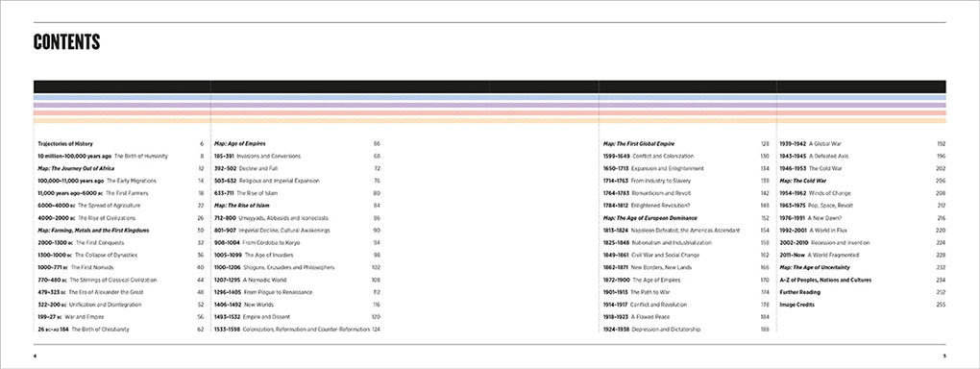Click 'Colonization, Reformation and Counter-Reformation'
980x369 pixels.
click(x=306, y=329)
